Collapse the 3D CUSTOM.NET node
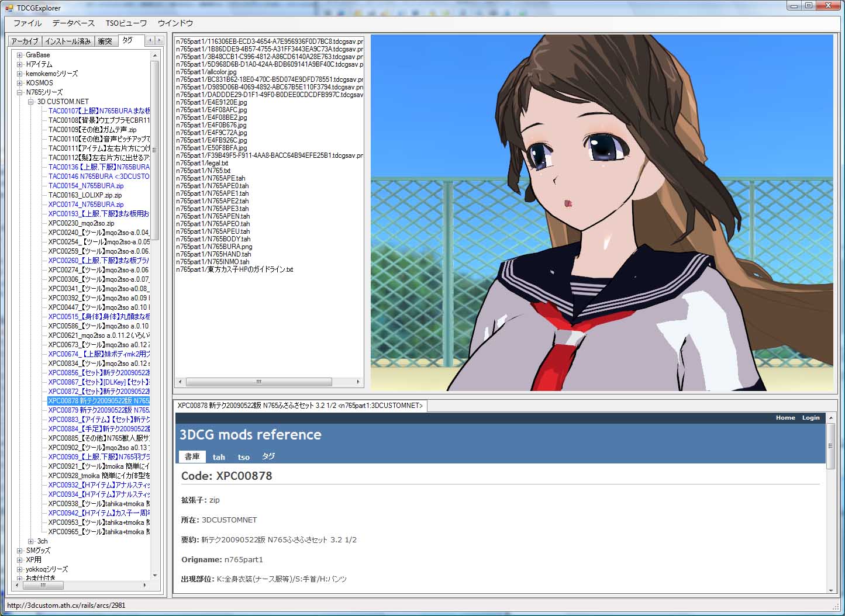This screenshot has height=616, width=845. pyautogui.click(x=31, y=102)
